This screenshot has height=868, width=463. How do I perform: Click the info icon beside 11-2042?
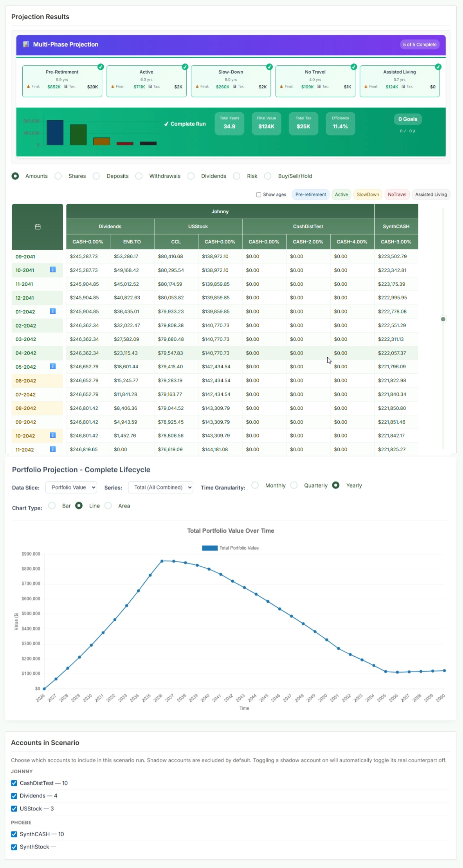coord(53,449)
